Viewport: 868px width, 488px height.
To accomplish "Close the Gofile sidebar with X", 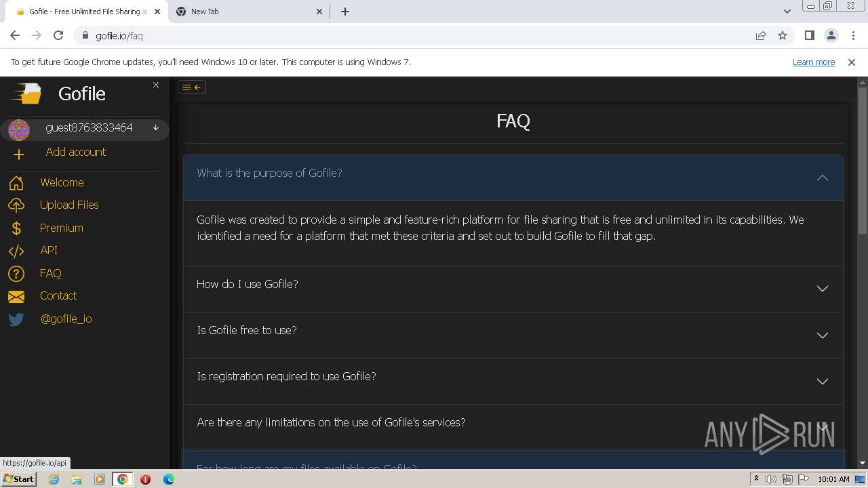I will [x=156, y=85].
